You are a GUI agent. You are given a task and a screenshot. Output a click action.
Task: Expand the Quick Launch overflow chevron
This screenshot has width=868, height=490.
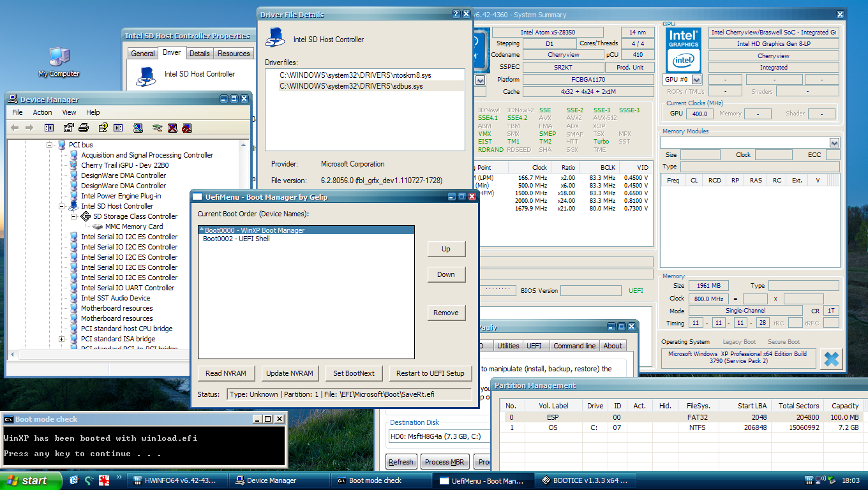point(119,477)
